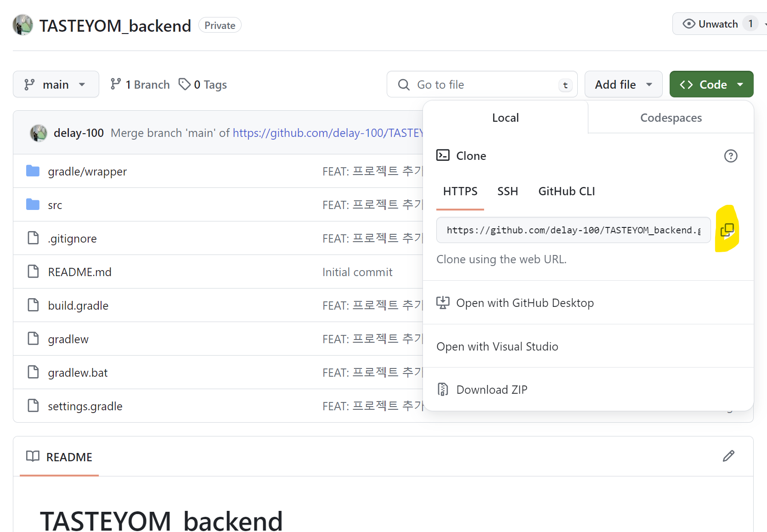This screenshot has width=767, height=532.
Task: Click the clone URL text field
Action: tap(573, 230)
